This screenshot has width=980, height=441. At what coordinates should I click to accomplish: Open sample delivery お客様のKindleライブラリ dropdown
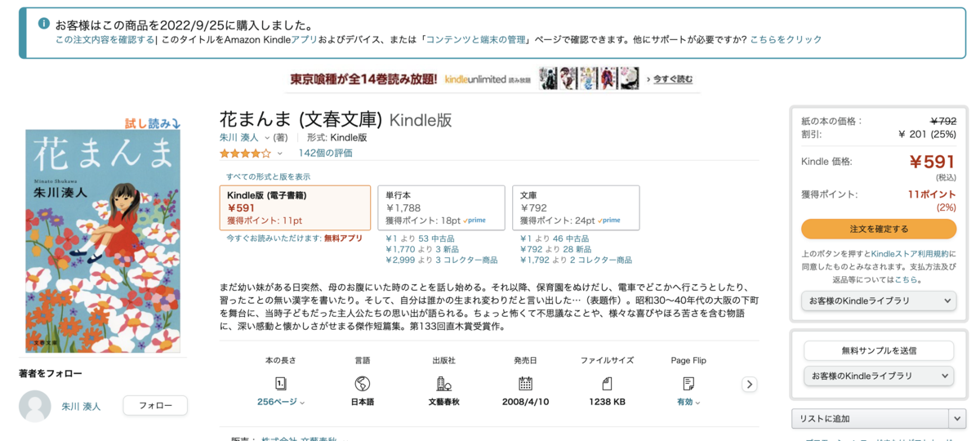879,376
